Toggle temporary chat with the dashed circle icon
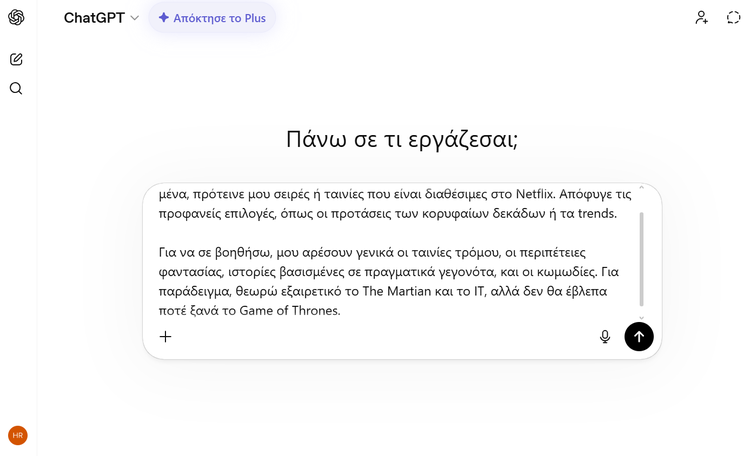The image size is (750, 456). click(x=732, y=17)
